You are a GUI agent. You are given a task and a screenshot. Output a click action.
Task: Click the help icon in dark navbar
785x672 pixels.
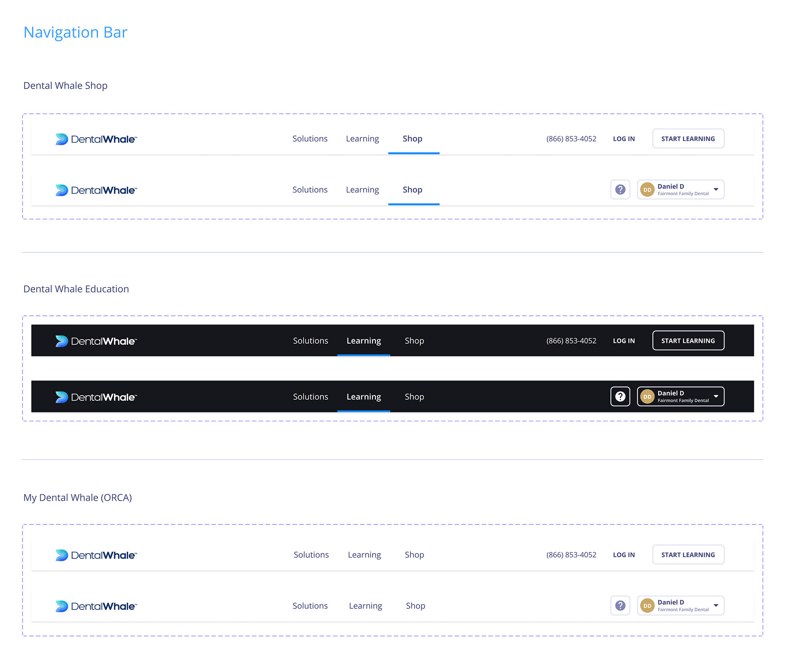620,396
